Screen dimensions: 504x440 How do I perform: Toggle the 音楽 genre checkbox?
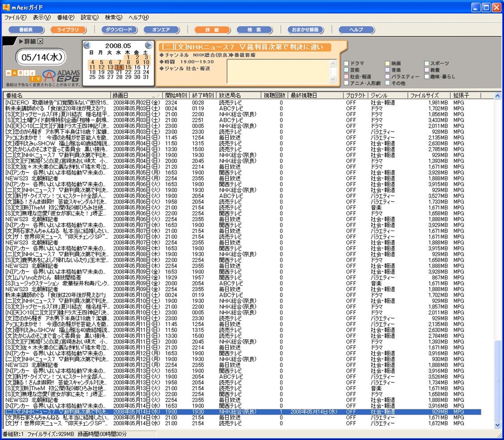388,70
